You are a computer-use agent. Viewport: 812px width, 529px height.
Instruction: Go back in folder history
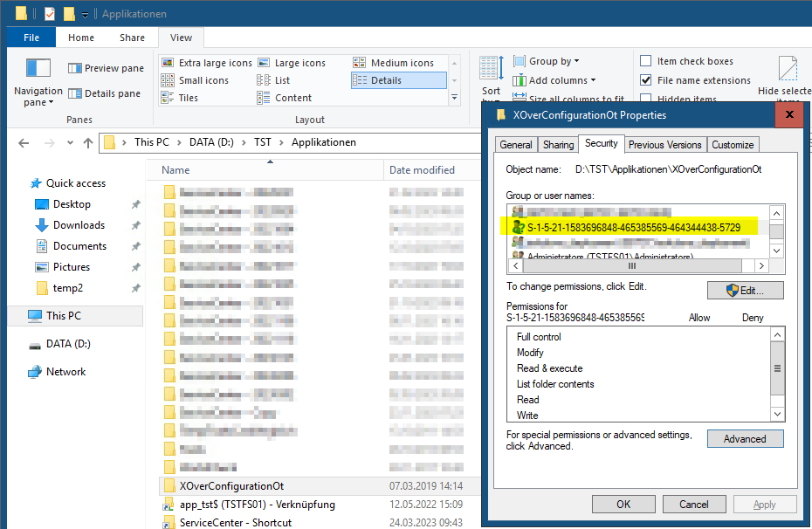(24, 143)
